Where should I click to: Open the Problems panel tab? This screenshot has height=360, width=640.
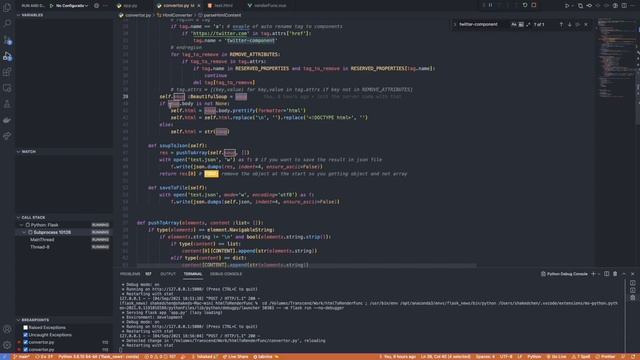click(x=130, y=274)
